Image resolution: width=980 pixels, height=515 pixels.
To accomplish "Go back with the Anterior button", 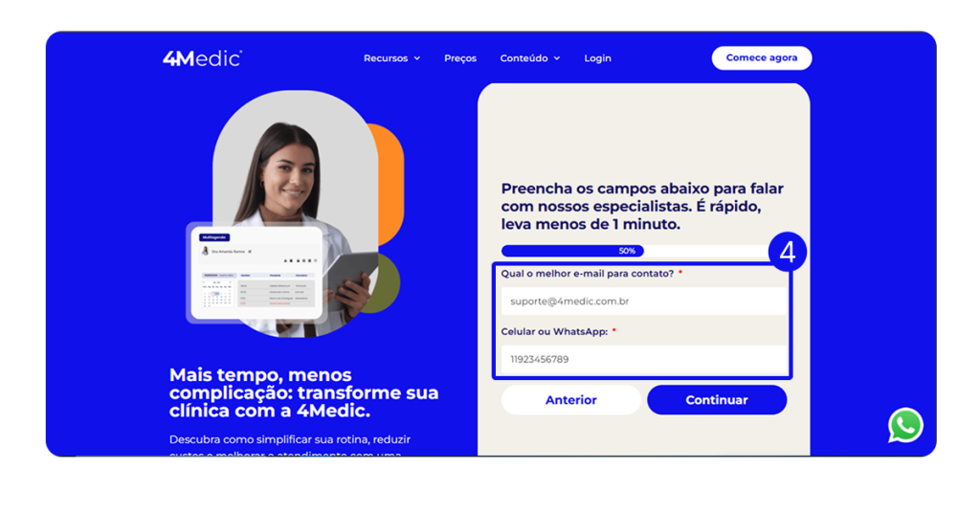I will [x=570, y=400].
